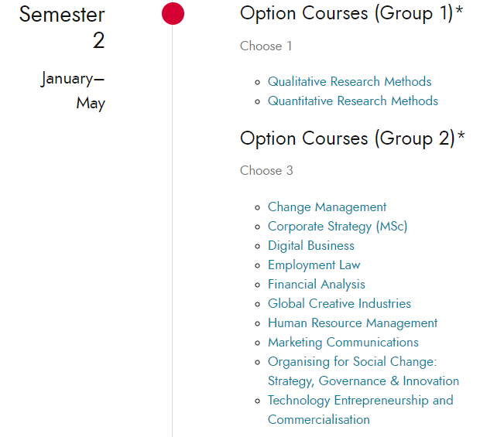Open Global Creative Industries course
The height and width of the screenshot is (437, 504).
click(x=339, y=303)
